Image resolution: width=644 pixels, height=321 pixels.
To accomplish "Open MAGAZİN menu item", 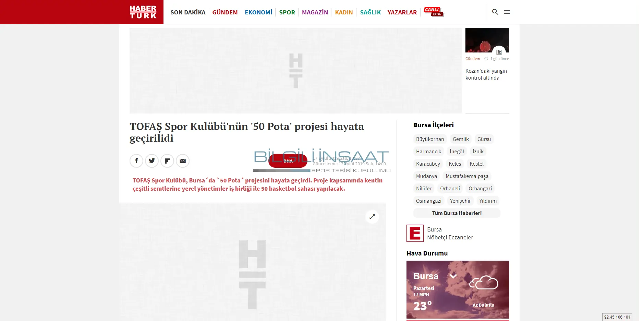I will pyautogui.click(x=315, y=12).
